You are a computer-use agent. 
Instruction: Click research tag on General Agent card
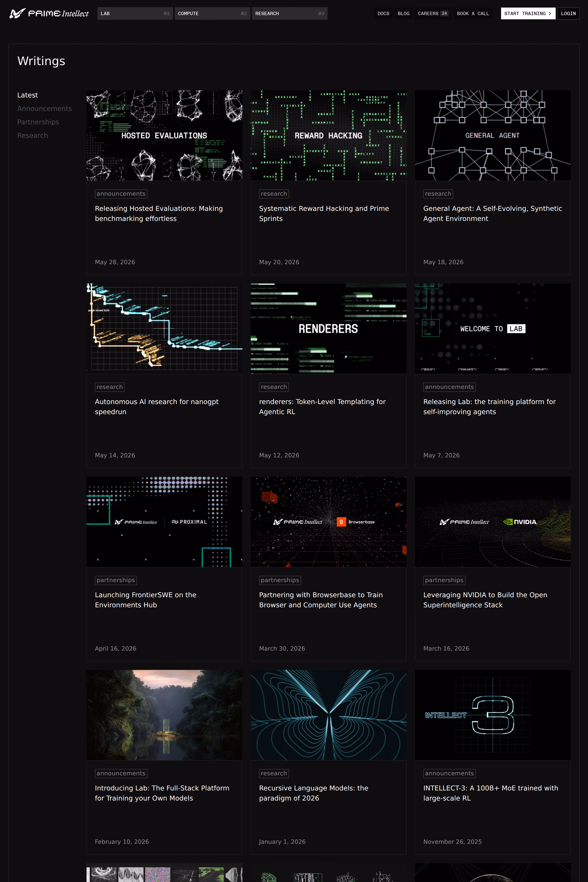click(438, 194)
